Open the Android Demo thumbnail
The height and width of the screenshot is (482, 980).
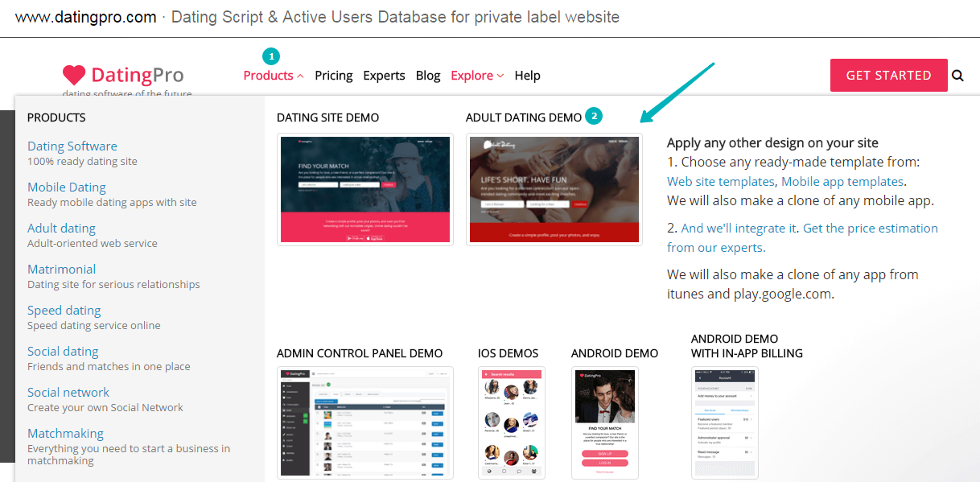pyautogui.click(x=605, y=423)
